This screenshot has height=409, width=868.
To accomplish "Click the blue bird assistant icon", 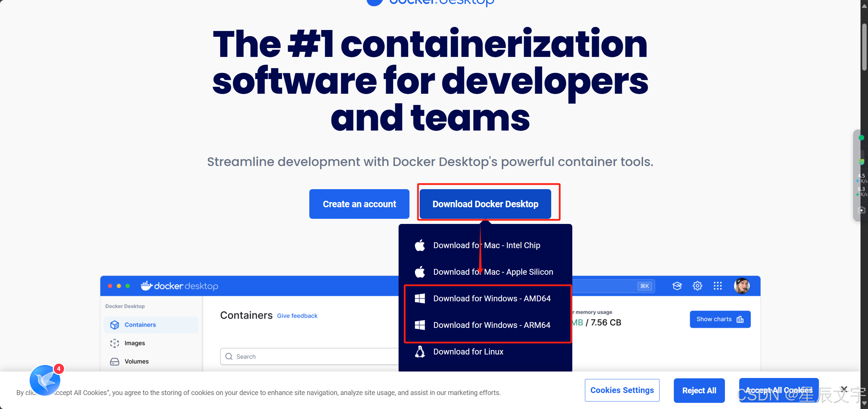I will 45,380.
